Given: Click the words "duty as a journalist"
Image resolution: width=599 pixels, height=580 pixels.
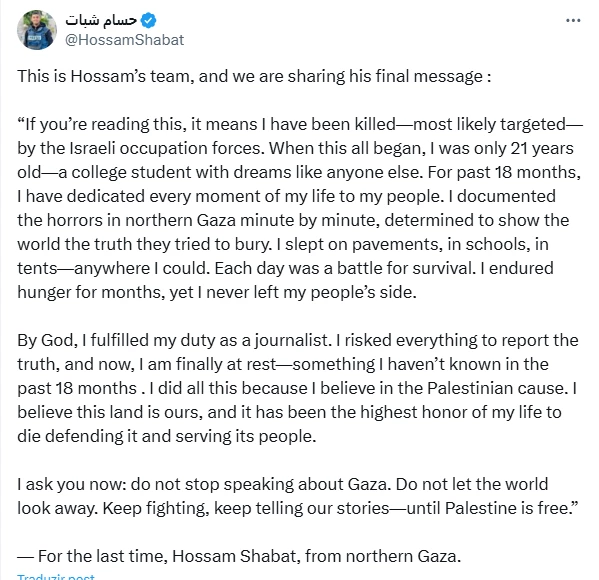Looking at the screenshot, I should pyautogui.click(x=254, y=340).
